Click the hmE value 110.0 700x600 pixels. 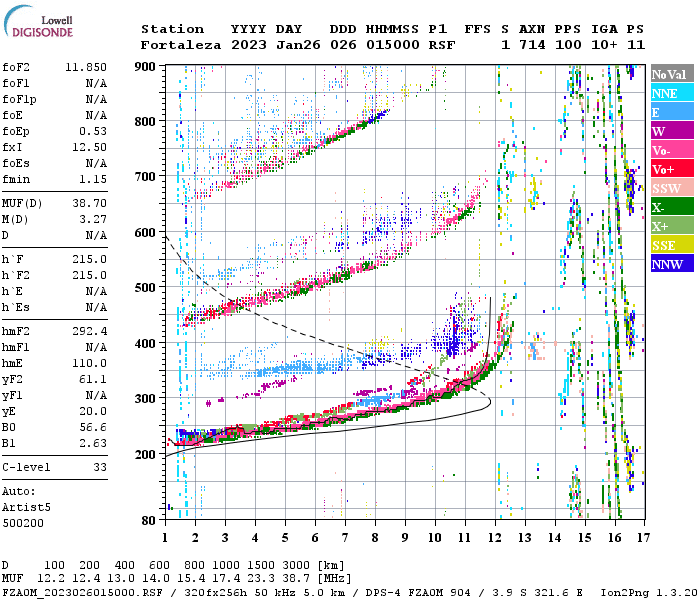(x=89, y=363)
